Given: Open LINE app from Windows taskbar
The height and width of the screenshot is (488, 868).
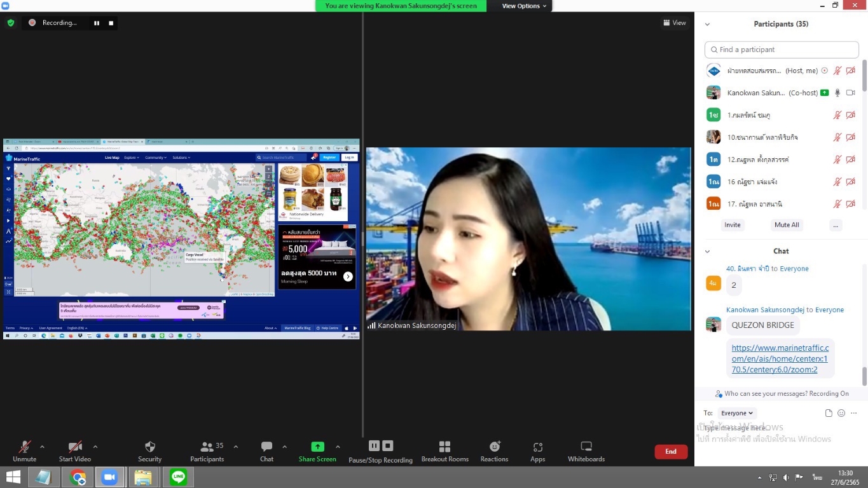Looking at the screenshot, I should [x=178, y=477].
